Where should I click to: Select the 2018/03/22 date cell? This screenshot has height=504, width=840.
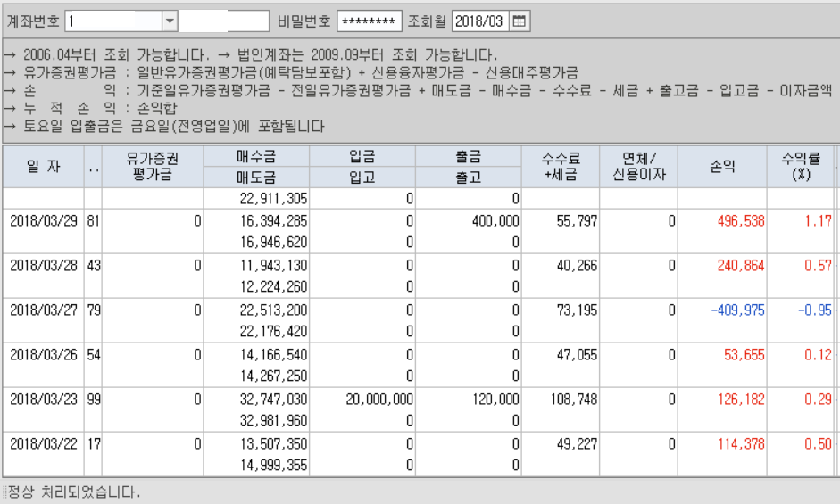click(x=44, y=443)
